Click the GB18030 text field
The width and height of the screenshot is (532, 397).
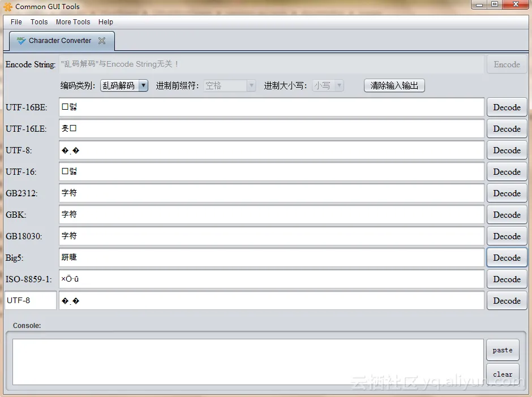pyautogui.click(x=272, y=236)
